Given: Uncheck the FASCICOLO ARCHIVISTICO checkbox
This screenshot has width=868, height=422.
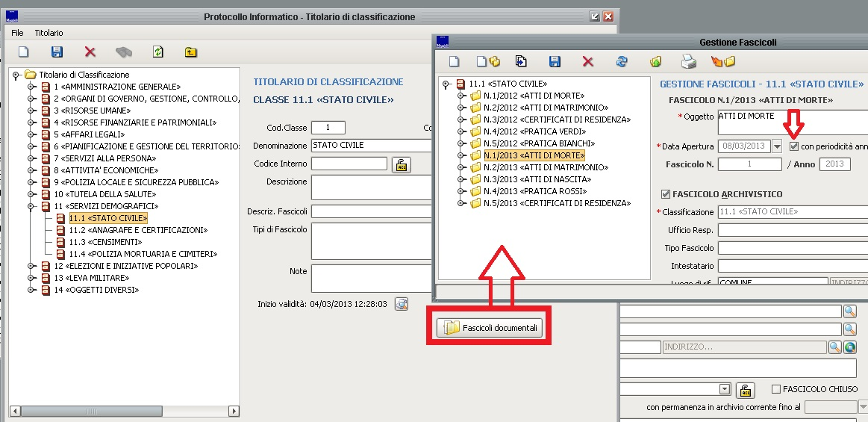Looking at the screenshot, I should point(666,194).
